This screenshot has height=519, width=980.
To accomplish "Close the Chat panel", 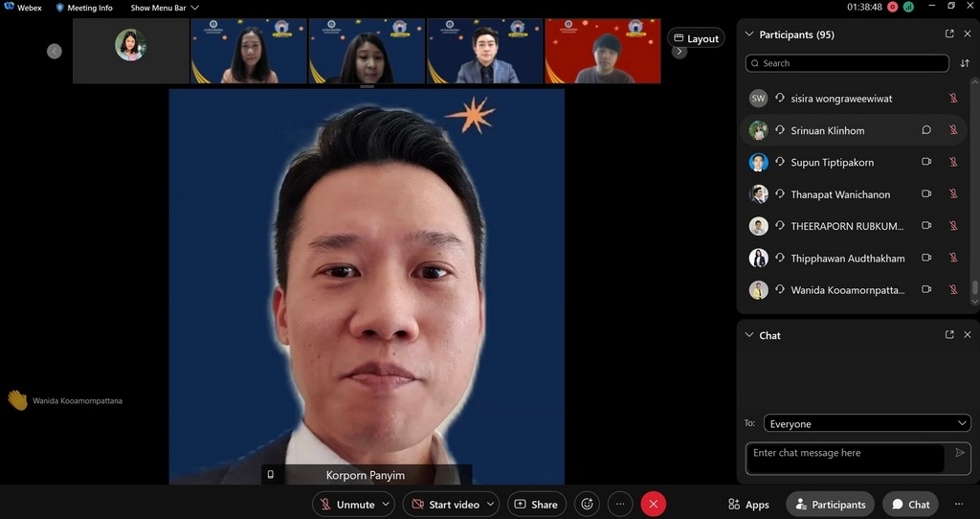I will (968, 334).
